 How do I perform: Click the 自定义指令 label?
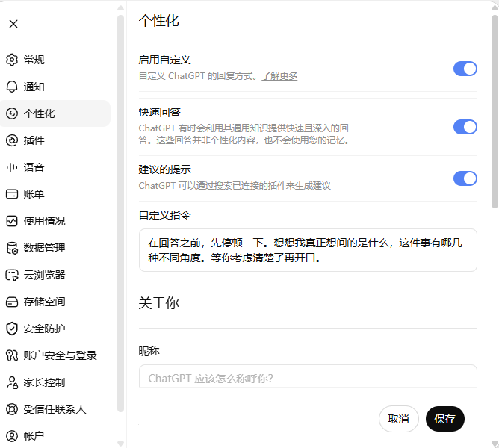click(164, 215)
